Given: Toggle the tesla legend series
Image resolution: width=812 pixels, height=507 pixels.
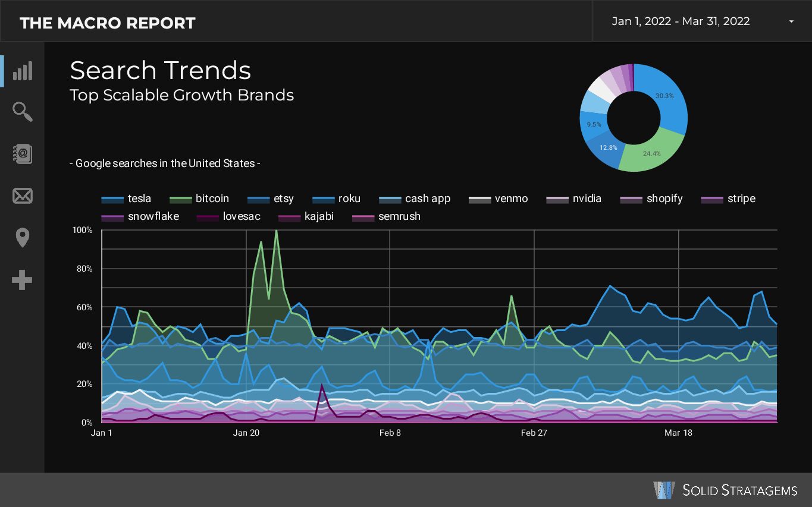Looking at the screenshot, I should pos(126,199).
